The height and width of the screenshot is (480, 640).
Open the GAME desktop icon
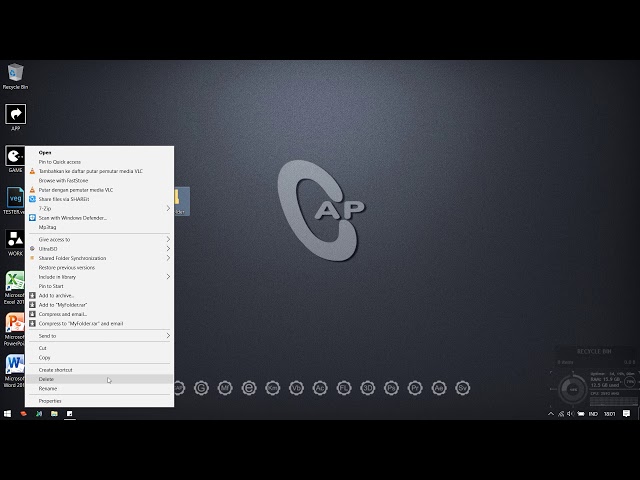point(15,159)
